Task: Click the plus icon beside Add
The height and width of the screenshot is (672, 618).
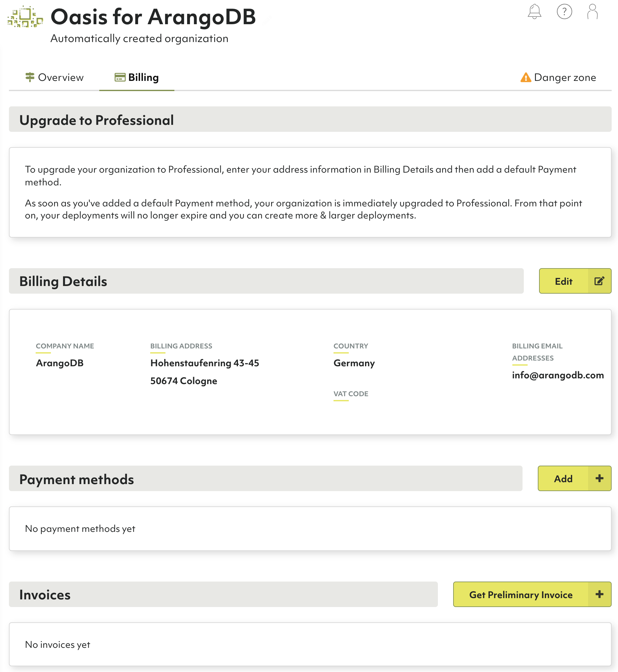Action: tap(599, 479)
